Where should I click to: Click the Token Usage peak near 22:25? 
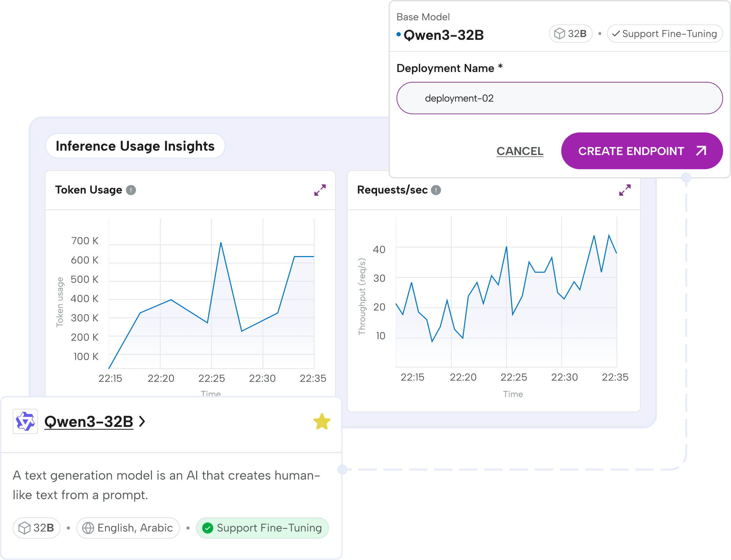221,242
